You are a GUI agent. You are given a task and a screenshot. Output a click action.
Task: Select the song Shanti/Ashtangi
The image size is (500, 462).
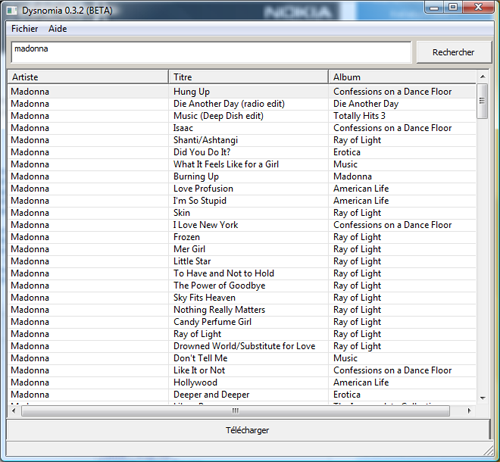pyautogui.click(x=205, y=140)
